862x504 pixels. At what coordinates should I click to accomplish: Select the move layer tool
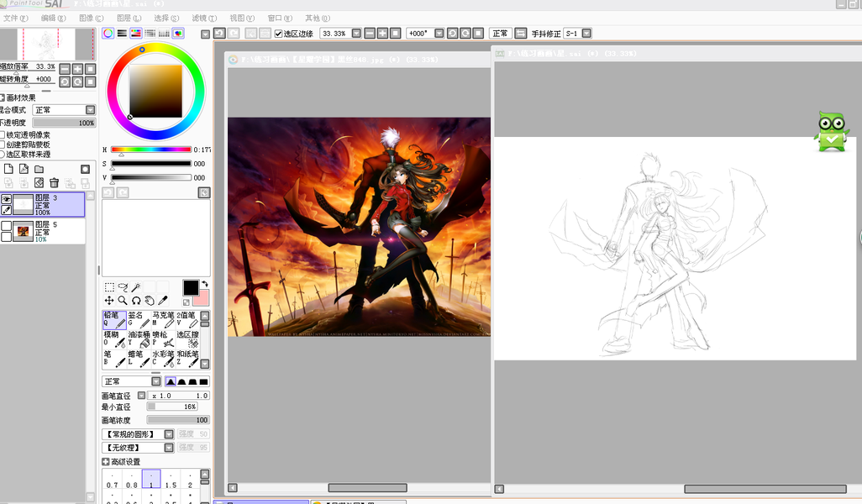109,300
